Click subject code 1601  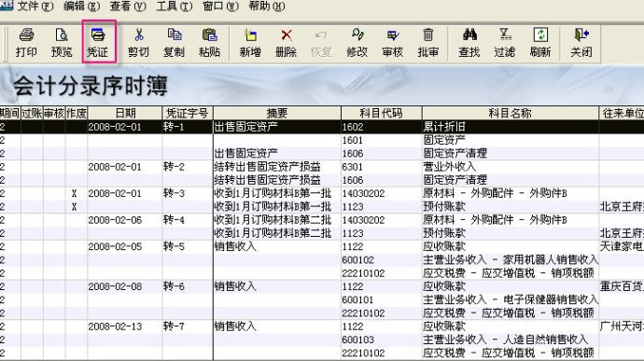[x=353, y=141]
